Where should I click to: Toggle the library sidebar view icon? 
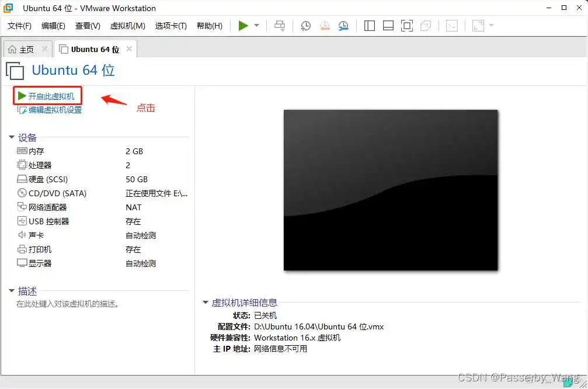[x=370, y=26]
